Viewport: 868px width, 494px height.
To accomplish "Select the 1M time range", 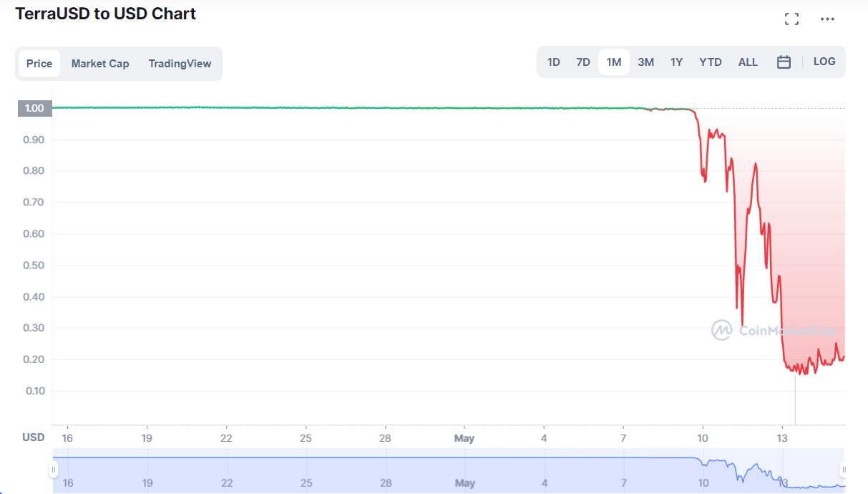I will click(x=614, y=62).
